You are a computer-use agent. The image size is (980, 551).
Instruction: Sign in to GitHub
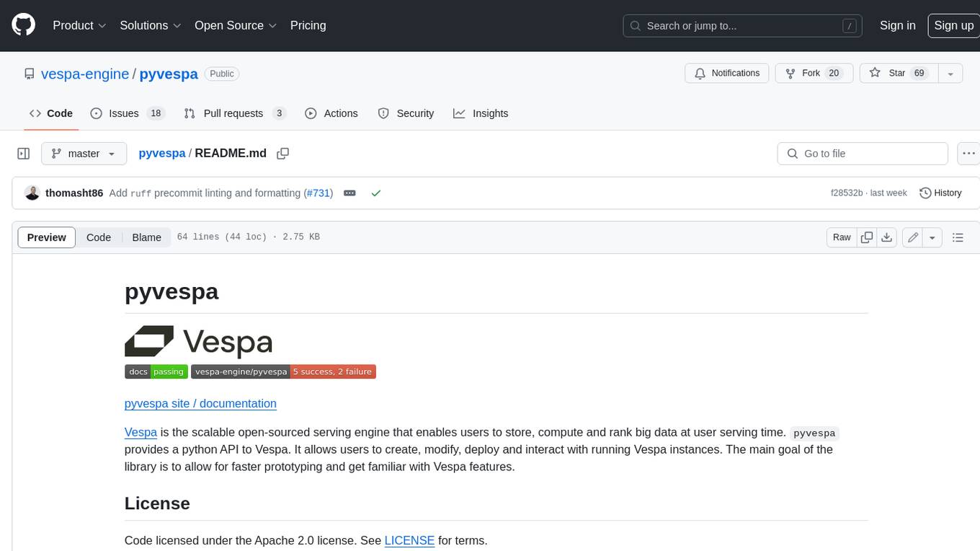pos(897,25)
